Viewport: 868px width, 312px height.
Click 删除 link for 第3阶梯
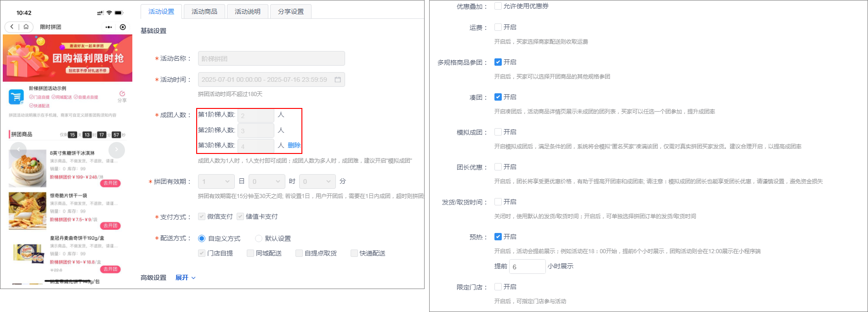(294, 145)
